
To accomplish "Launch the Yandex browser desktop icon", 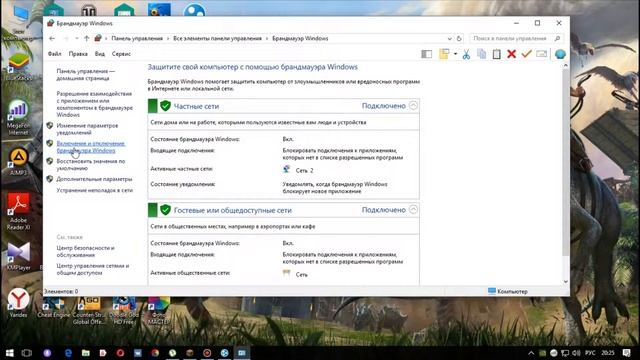I will pyautogui.click(x=18, y=303).
